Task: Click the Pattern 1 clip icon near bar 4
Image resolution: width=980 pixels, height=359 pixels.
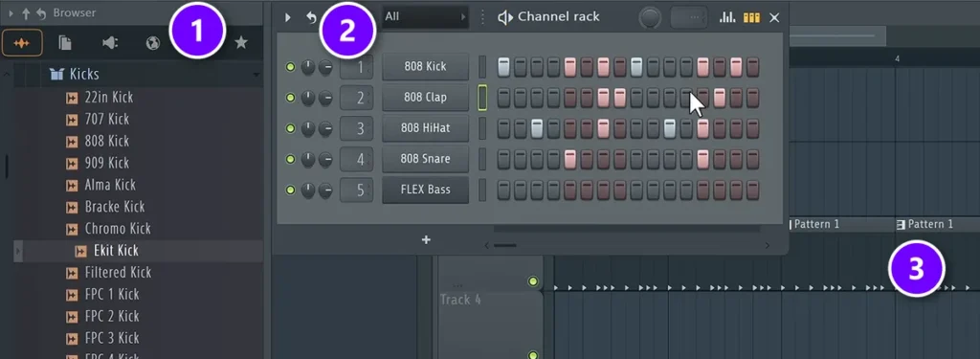Action: 901,224
